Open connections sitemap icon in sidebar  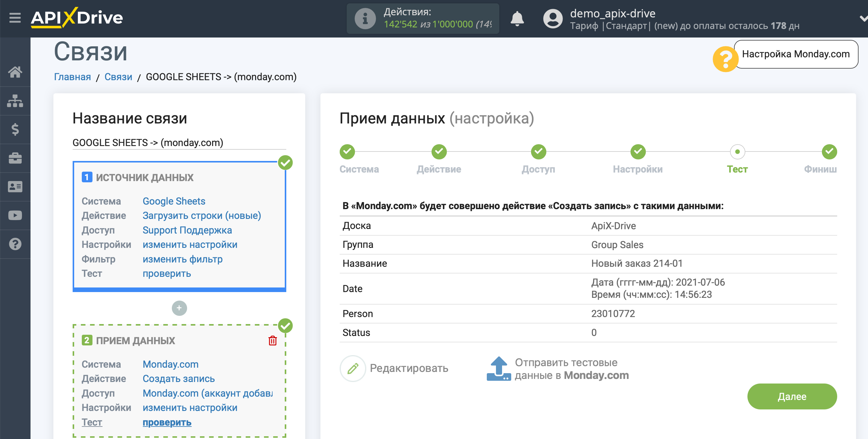[15, 101]
